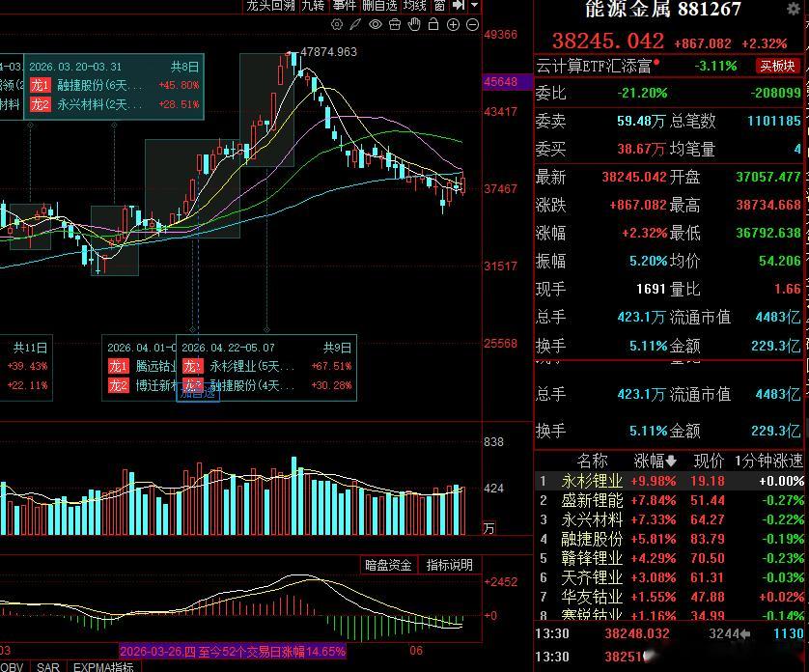This screenshot has width=809, height=672.
Task: Select 华友钴业 row in stock list
Action: 670,597
